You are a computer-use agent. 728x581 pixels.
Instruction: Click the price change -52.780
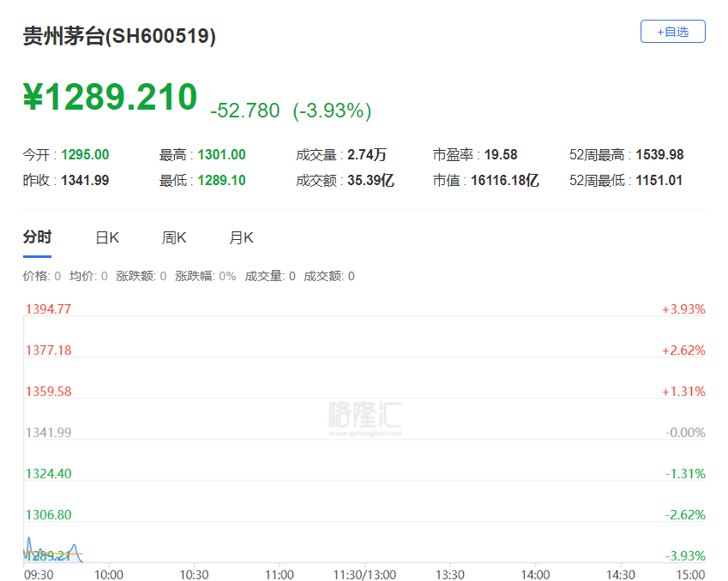244,111
